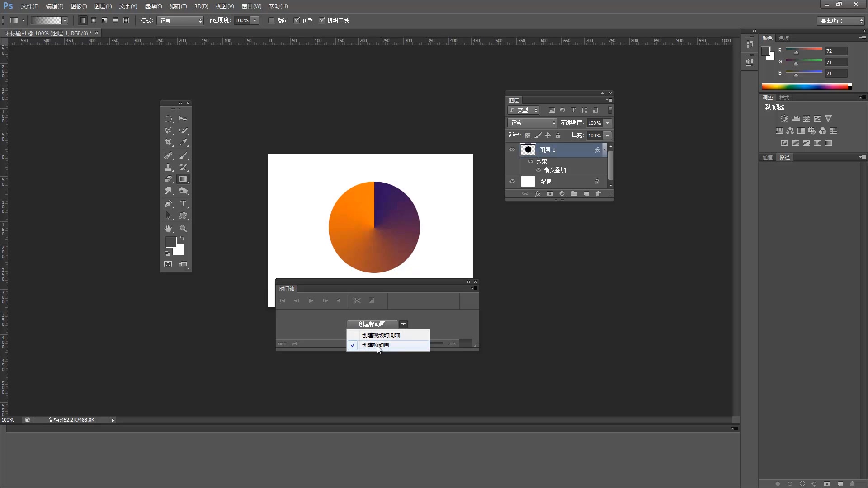
Task: Open the 模式 blend mode dropdown
Action: [x=180, y=20]
